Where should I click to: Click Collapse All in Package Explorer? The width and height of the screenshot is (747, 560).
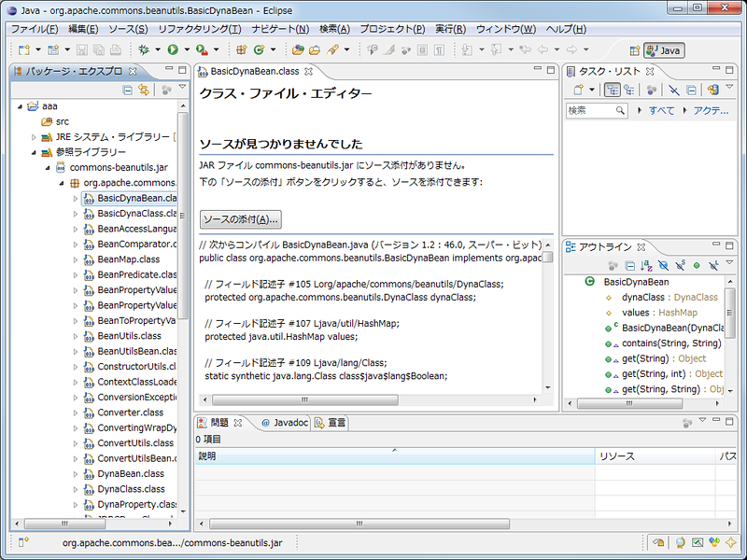[x=128, y=90]
